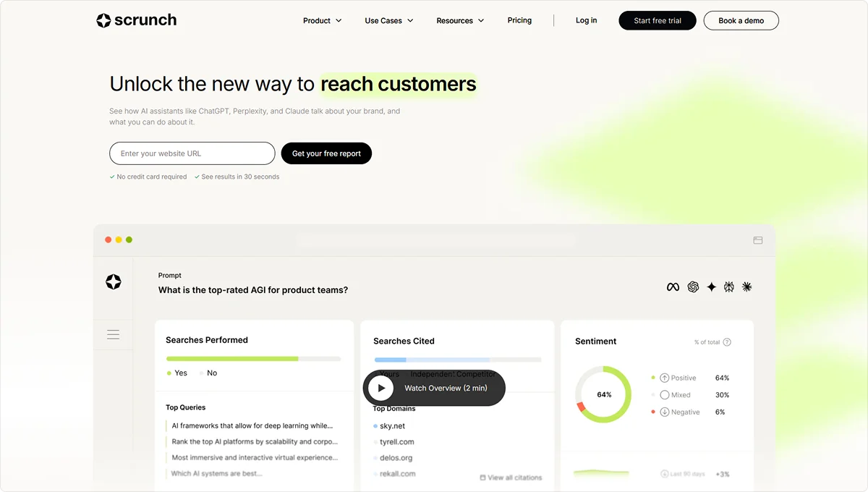This screenshot has height=492, width=868.
Task: Click the No legend item
Action: pos(208,373)
